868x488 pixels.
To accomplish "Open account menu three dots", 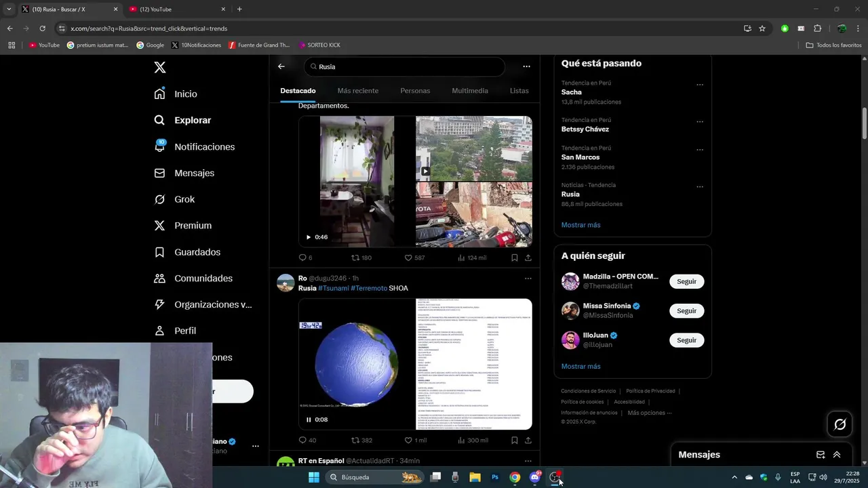I will (256, 446).
